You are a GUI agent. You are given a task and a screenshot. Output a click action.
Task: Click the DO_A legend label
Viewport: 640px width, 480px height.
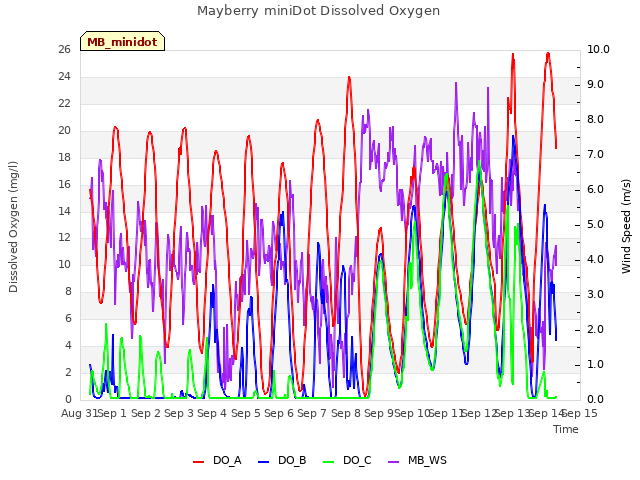point(227,460)
